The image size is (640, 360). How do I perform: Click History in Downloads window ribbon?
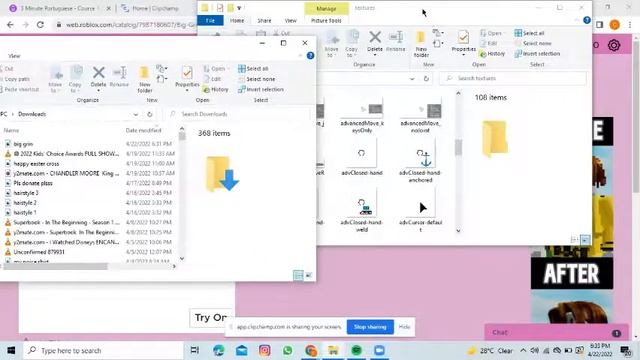pos(216,89)
